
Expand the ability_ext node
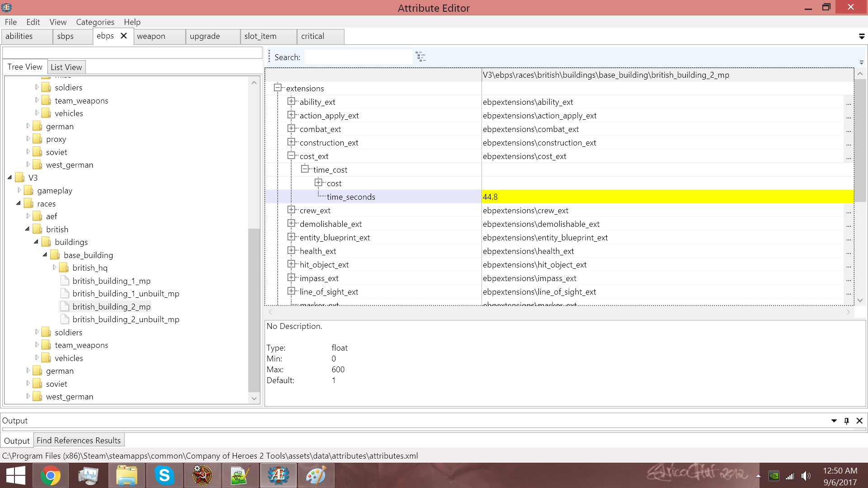pos(291,101)
